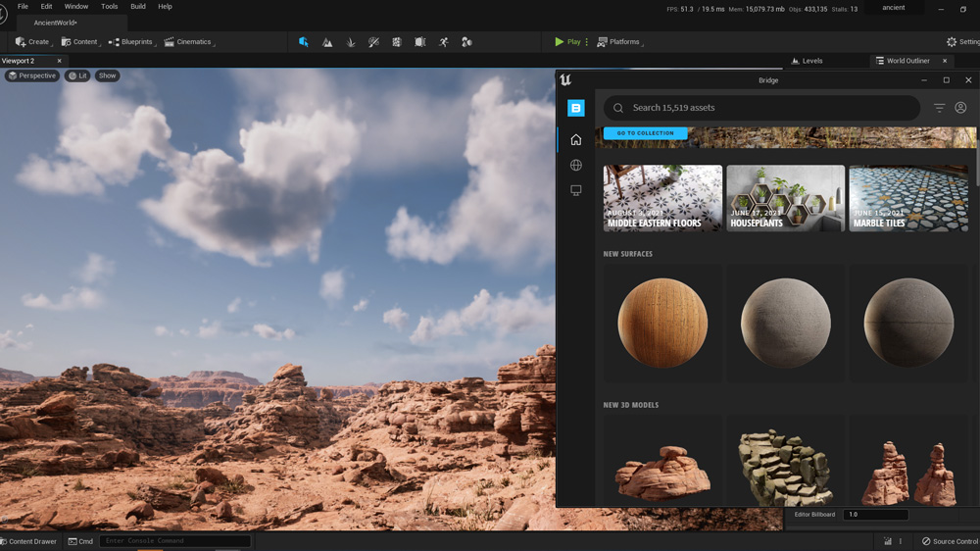Go to Bridge Home icon
The image size is (980, 551).
575,139
